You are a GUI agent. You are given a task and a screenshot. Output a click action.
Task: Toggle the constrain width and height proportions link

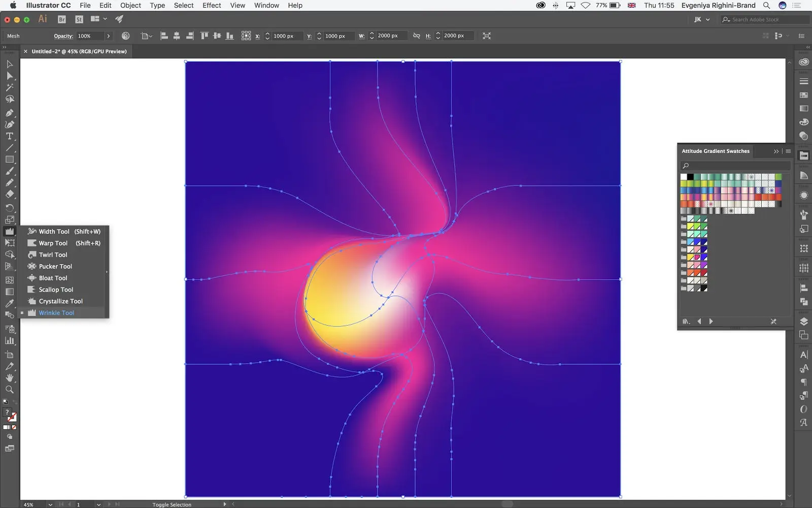coord(416,36)
